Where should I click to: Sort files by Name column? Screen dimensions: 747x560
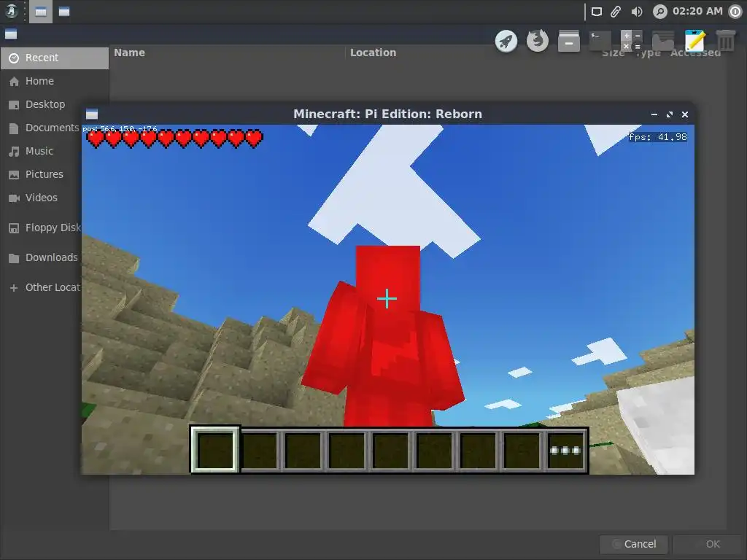tap(228, 52)
